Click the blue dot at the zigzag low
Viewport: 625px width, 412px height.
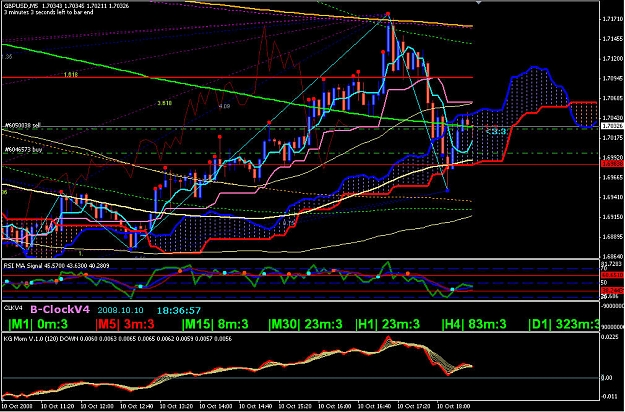pyautogui.click(x=447, y=191)
